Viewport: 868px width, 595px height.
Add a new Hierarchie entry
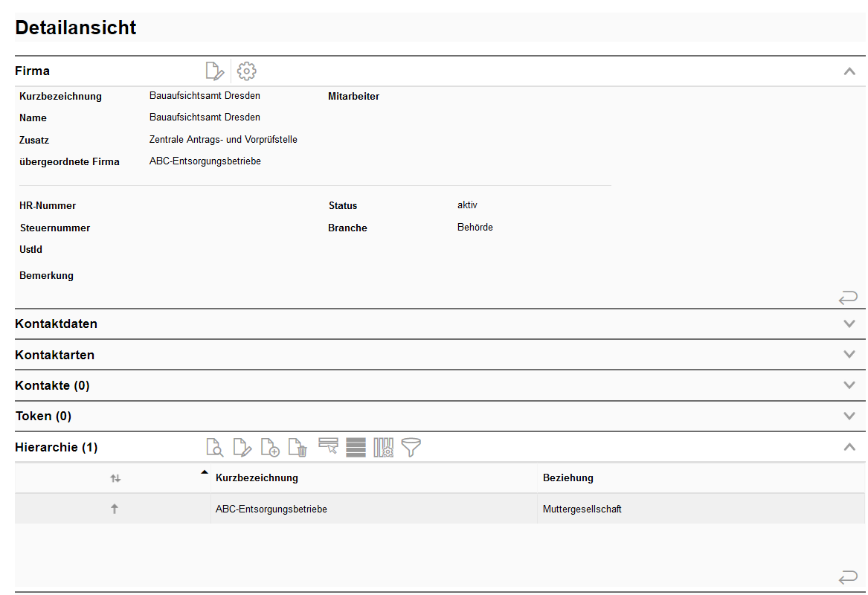pos(270,448)
